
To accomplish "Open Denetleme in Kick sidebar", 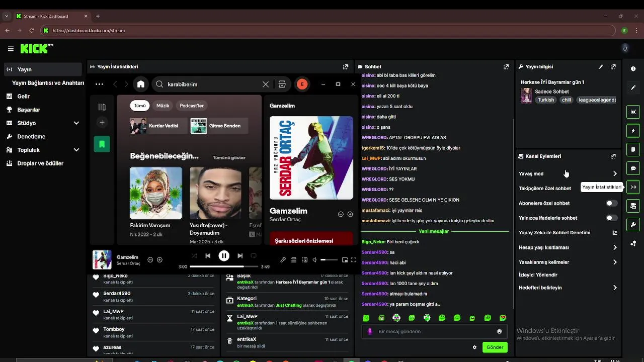I will coord(43,136).
